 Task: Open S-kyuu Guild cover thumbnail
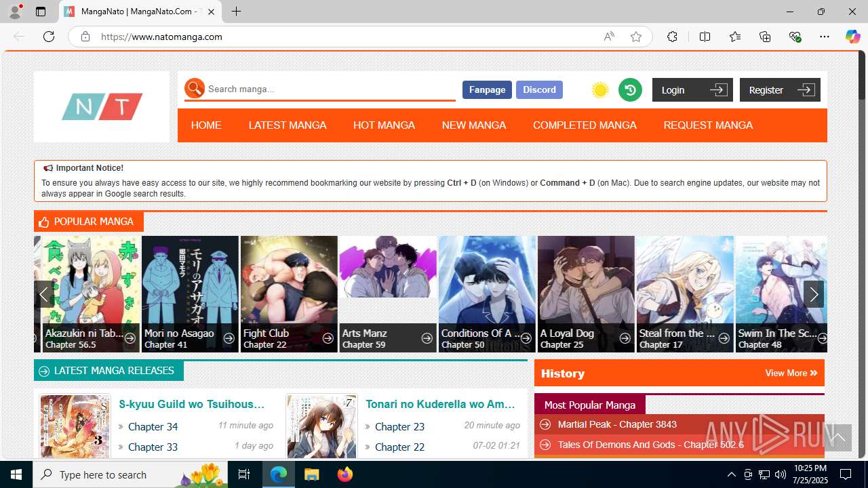75,426
